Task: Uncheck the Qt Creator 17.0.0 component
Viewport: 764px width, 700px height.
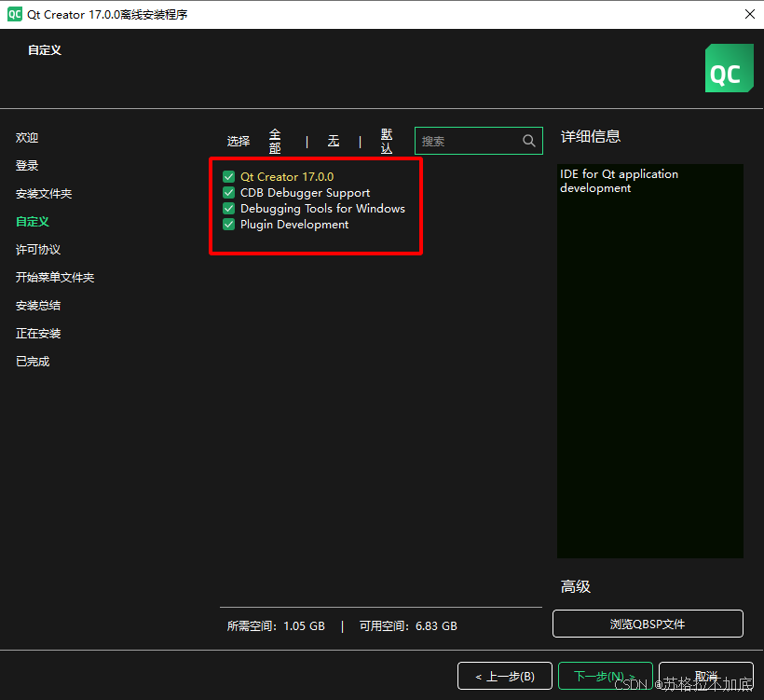Action: [228, 176]
